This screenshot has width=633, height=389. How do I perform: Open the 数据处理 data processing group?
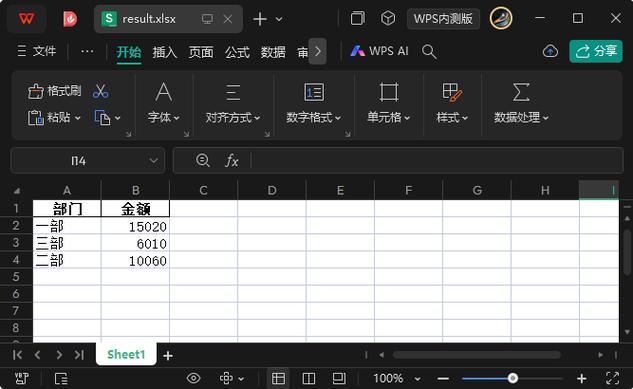(x=521, y=103)
